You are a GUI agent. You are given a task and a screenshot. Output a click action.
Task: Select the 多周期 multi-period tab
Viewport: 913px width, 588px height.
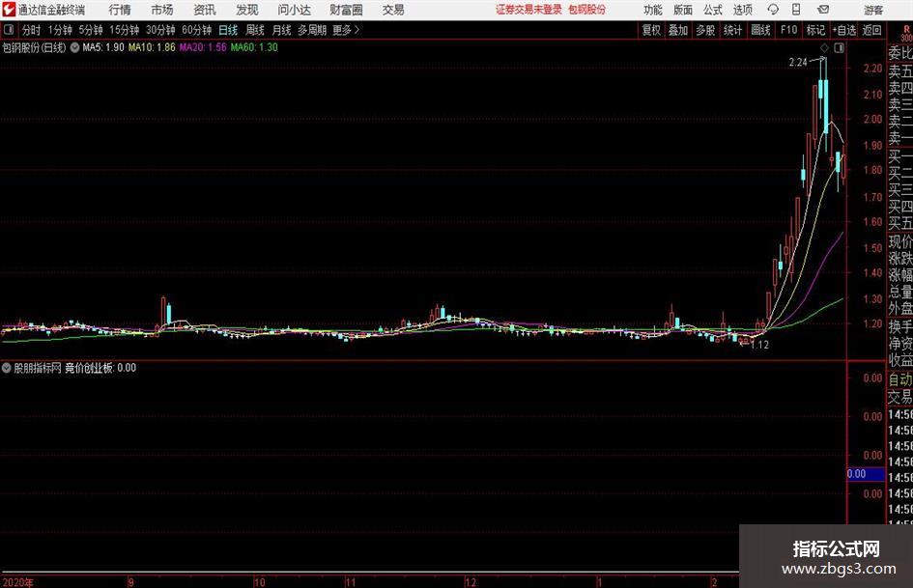click(312, 30)
